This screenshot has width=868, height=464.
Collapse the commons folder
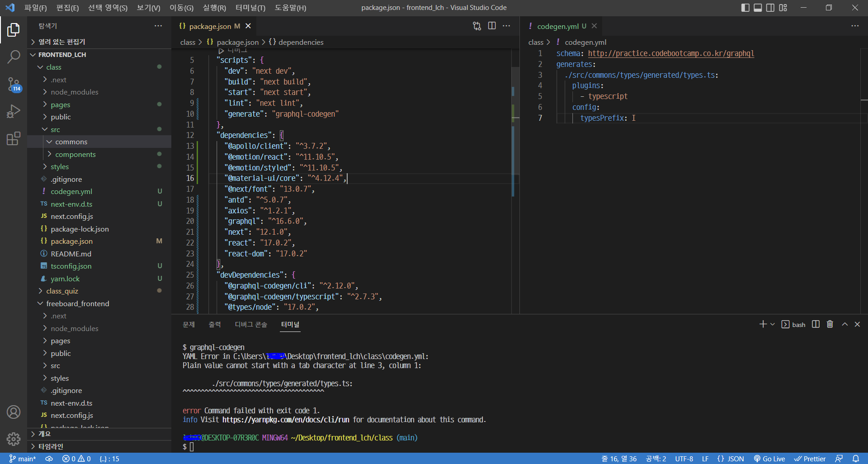coord(99,142)
